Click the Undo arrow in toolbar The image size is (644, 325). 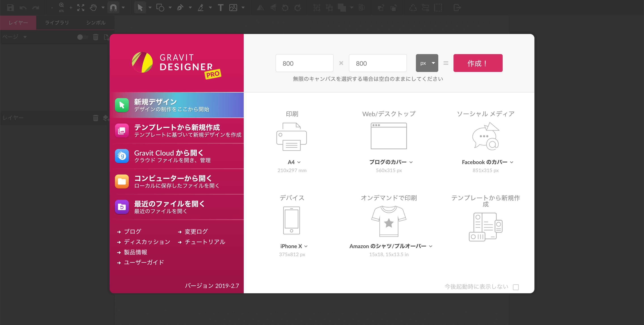(23, 8)
